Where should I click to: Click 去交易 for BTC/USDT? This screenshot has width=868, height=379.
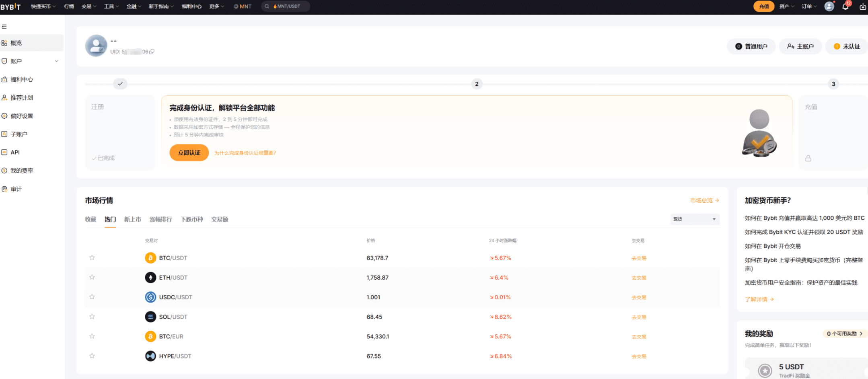pos(639,258)
